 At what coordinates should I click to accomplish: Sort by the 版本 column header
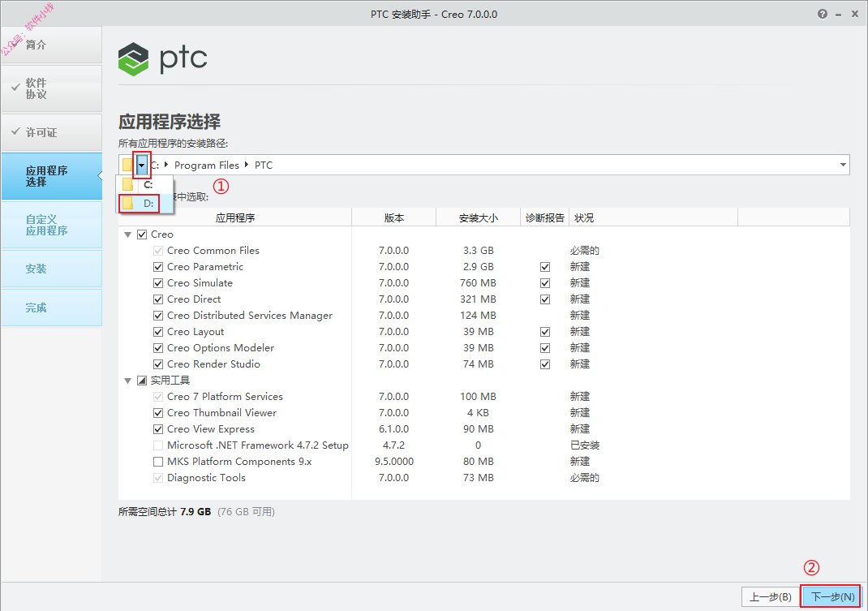coord(393,217)
